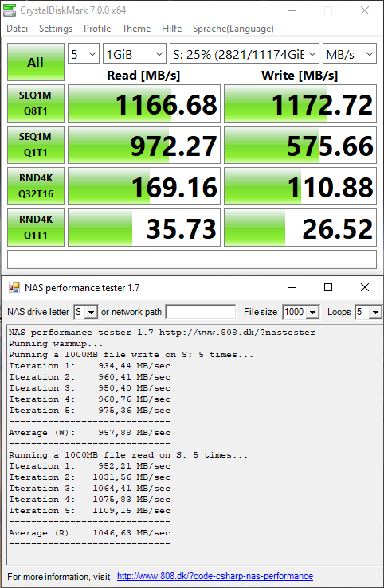Click the Write [MB/s] column header
Screen dimensions: 384x588
(x=300, y=76)
